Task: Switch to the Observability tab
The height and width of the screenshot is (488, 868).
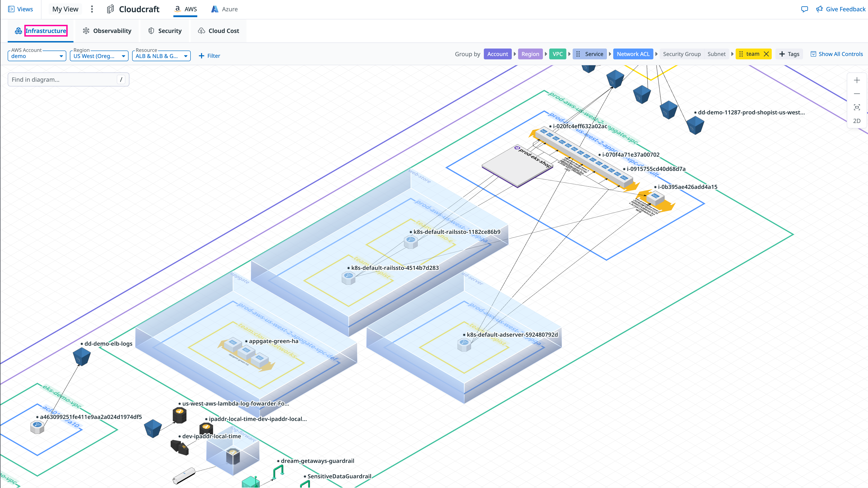Action: click(107, 31)
